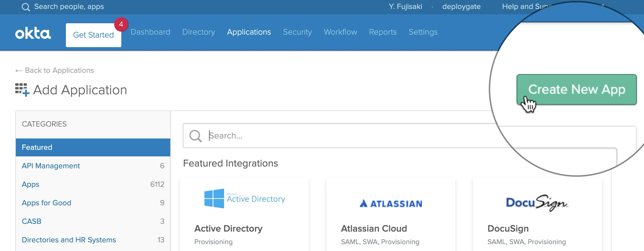Screen dimensions: 644x251
Task: Open the Settings menu
Action: tap(423, 32)
